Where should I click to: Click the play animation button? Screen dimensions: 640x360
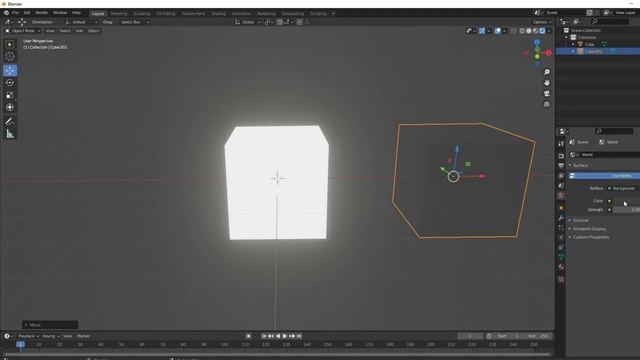click(284, 336)
